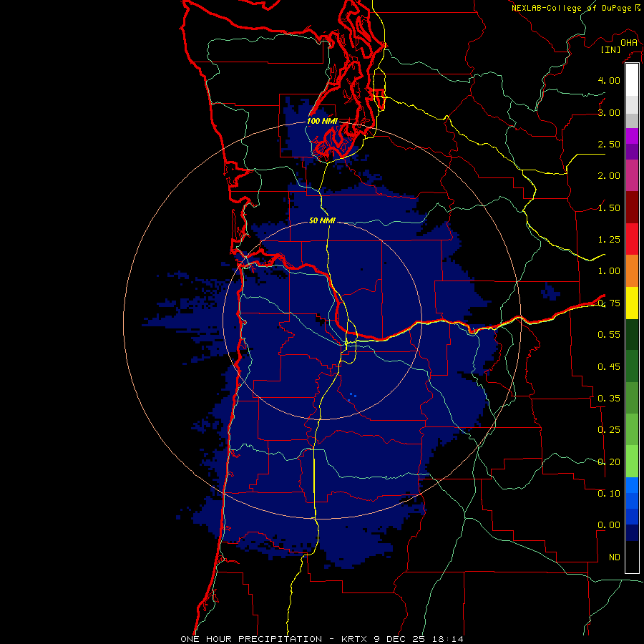The image size is (644, 644).
Task: Click the black ND legend swatch
Action: point(632,557)
